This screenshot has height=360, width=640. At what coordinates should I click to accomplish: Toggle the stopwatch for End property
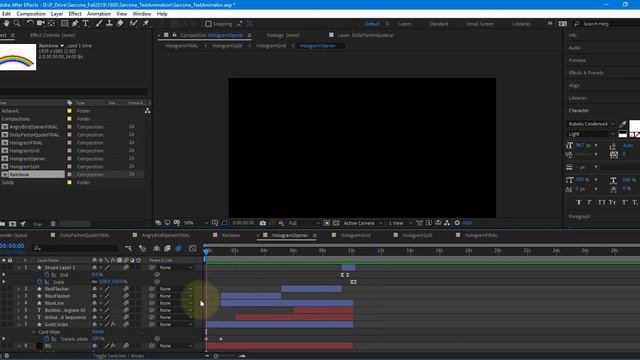[x=47, y=275]
